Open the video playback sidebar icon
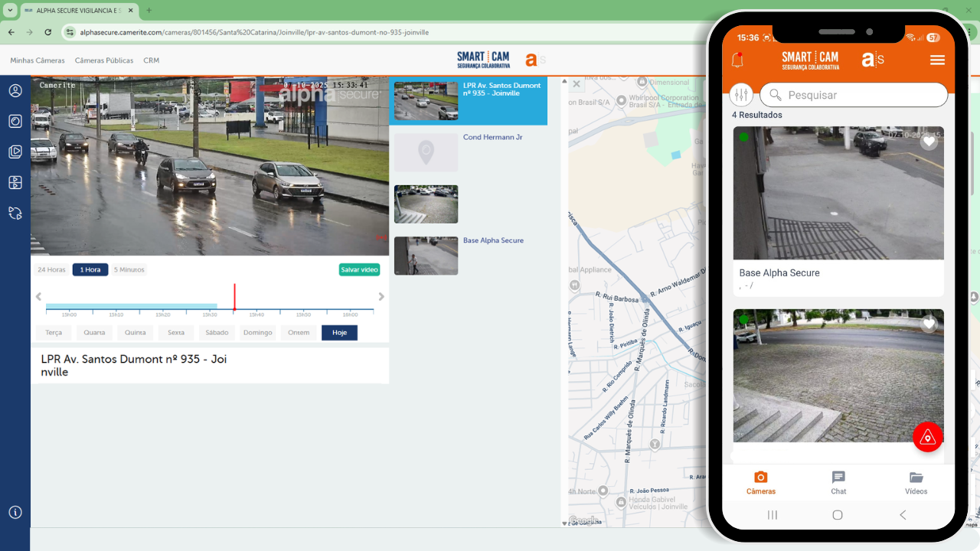The height and width of the screenshot is (551, 980). 15,152
